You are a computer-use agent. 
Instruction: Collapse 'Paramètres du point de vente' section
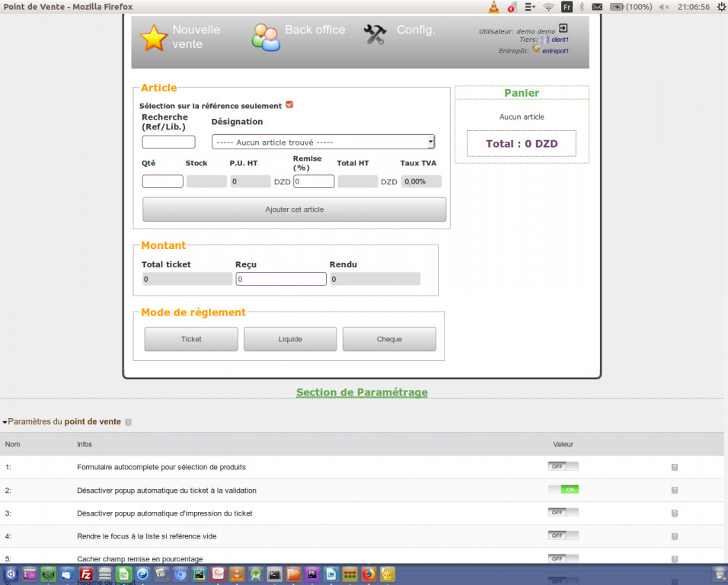(x=5, y=422)
